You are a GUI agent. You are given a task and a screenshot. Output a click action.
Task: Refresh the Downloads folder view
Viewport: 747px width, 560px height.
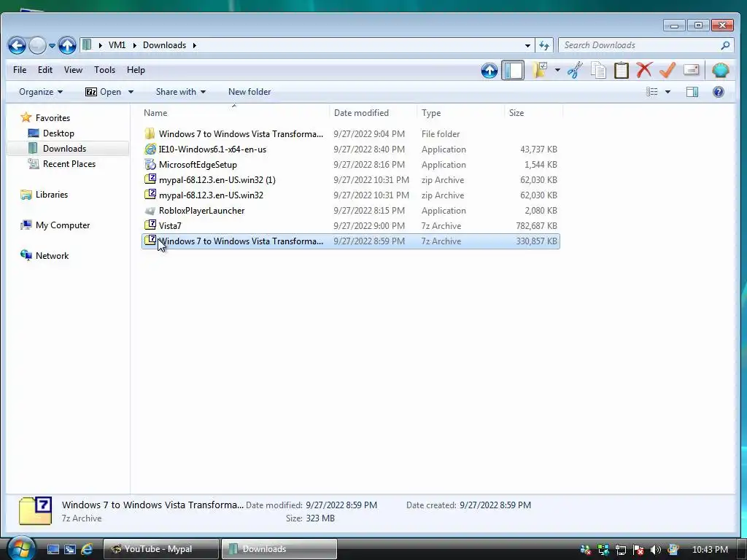tap(544, 46)
